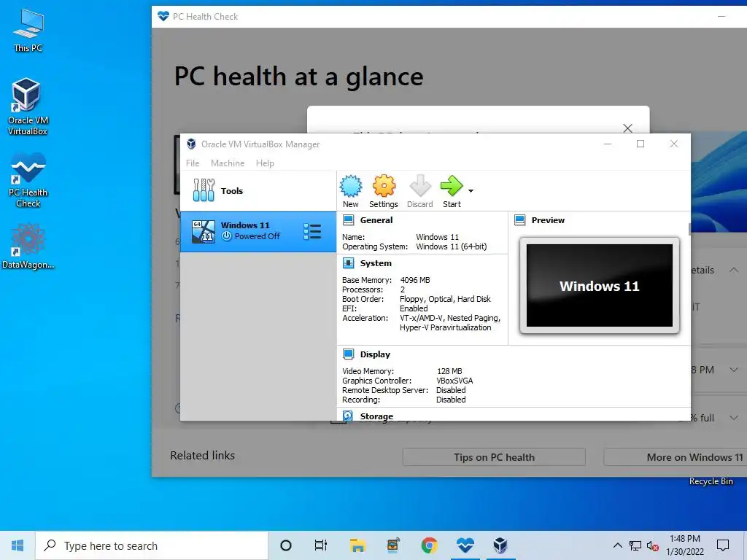Click the grayed Discard arrow icon
The image size is (747, 560).
(x=419, y=186)
